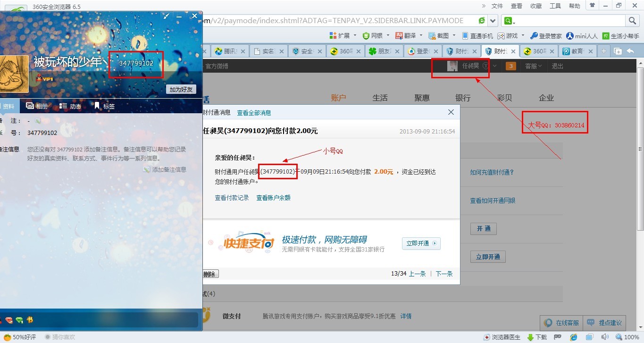Image resolution: width=644 pixels, height=343 pixels.
Task: Click 查看如何开通网银 link
Action: coord(493,201)
